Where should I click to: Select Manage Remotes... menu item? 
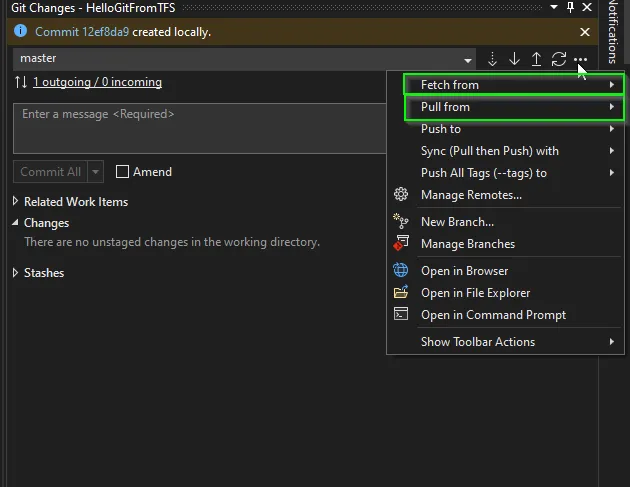pos(505,195)
